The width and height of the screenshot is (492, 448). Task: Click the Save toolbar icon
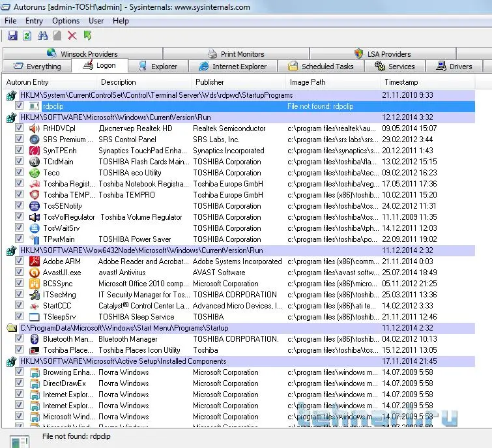pos(12,36)
